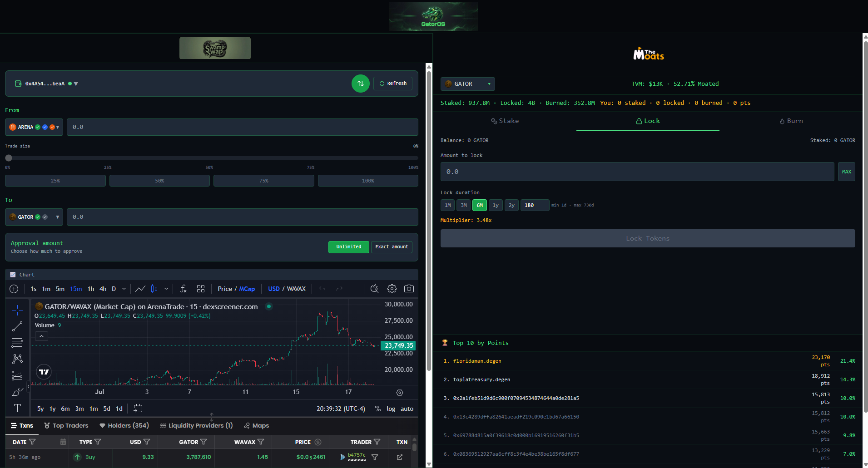Switch chart to MCap mode

tap(247, 289)
